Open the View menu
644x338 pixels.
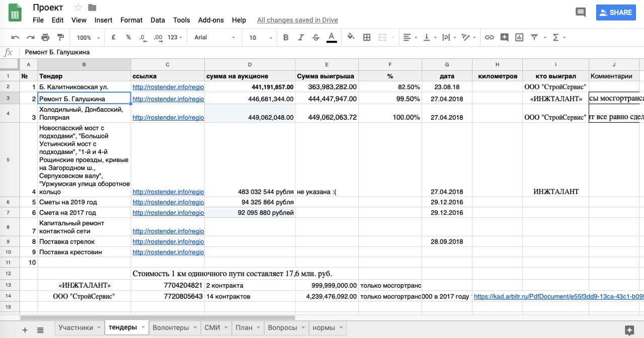tap(79, 20)
